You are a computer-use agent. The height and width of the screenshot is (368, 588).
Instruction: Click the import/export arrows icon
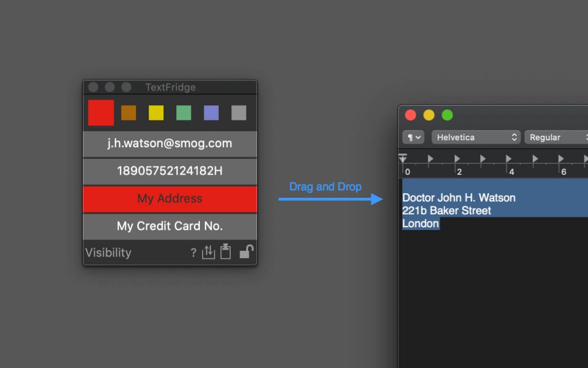(x=208, y=252)
